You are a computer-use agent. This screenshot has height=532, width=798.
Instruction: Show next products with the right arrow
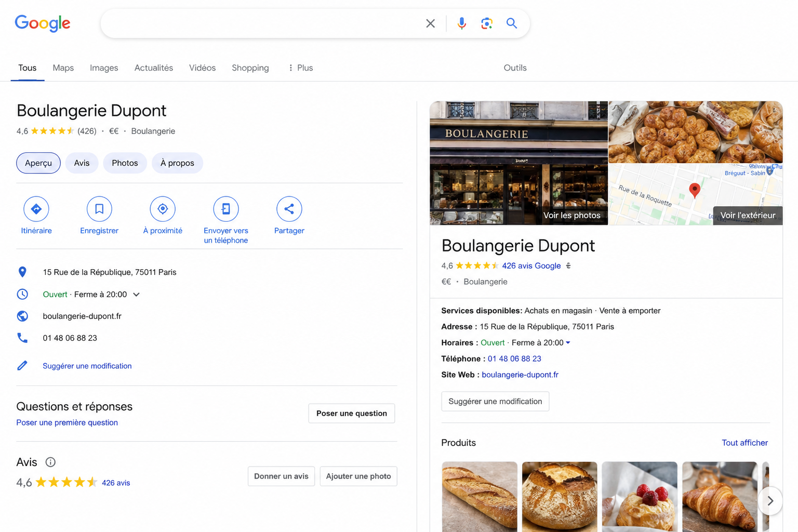(x=770, y=501)
